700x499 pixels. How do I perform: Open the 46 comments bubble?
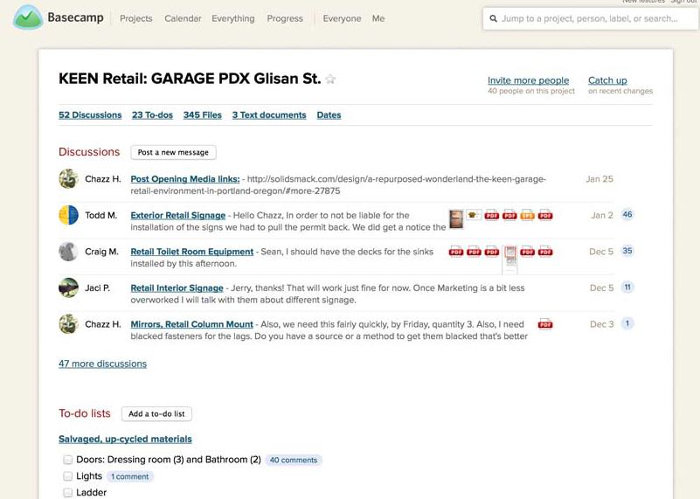tap(628, 215)
